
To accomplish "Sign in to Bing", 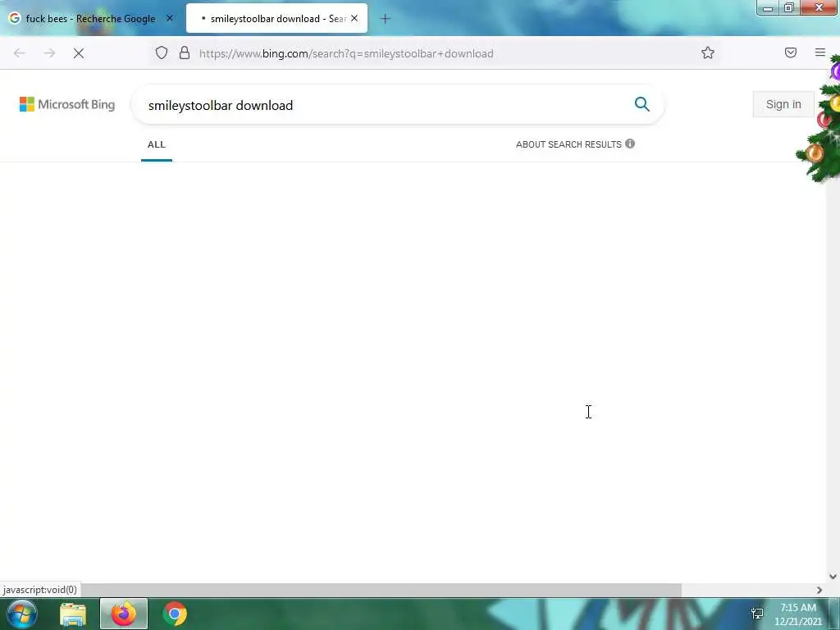I will tap(783, 104).
